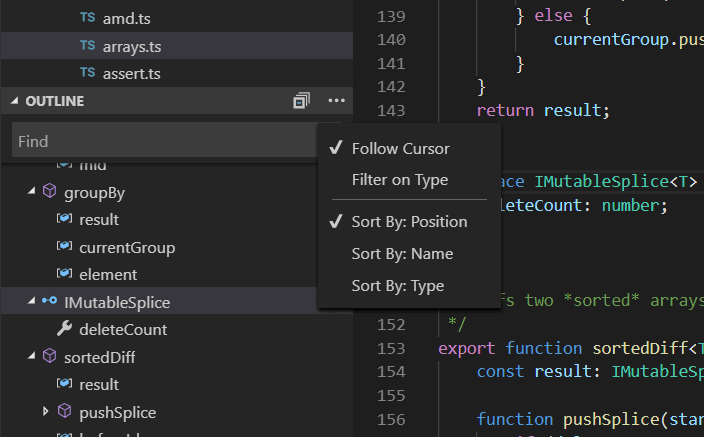Click the pushSplice function cube icon
This screenshot has height=437, width=704.
65,412
